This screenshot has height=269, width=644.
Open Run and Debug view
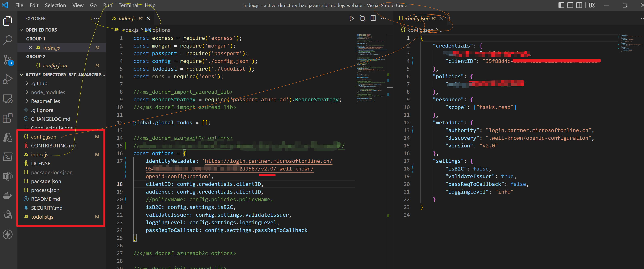[7, 79]
